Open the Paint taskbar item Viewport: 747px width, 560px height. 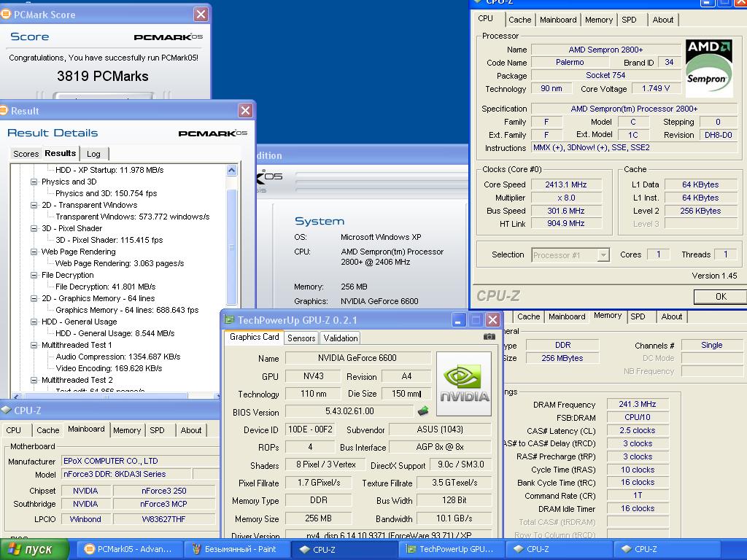pos(236,549)
